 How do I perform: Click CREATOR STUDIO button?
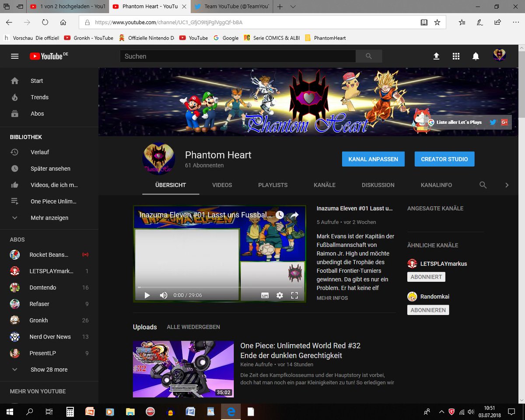[x=444, y=159]
